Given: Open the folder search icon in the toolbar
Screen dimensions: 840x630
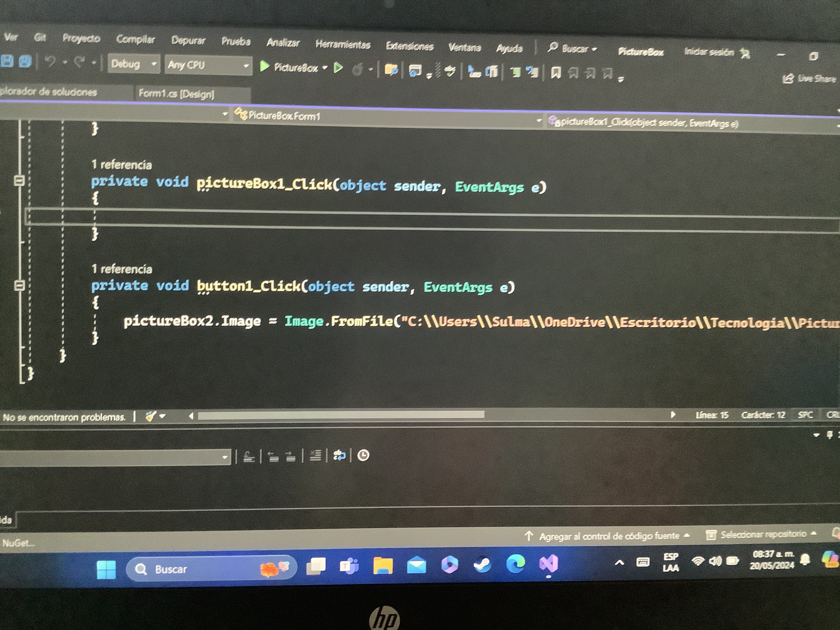Looking at the screenshot, I should 391,70.
